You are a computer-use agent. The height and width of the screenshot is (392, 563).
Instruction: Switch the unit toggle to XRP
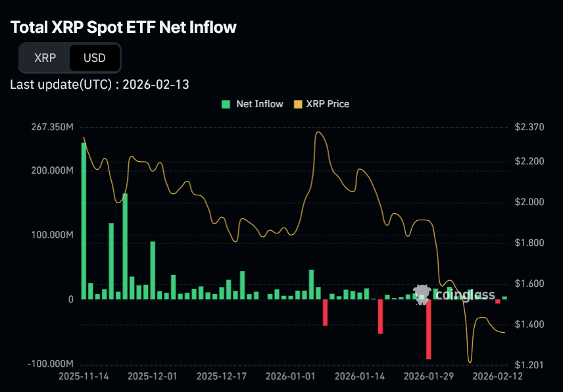[x=45, y=58]
